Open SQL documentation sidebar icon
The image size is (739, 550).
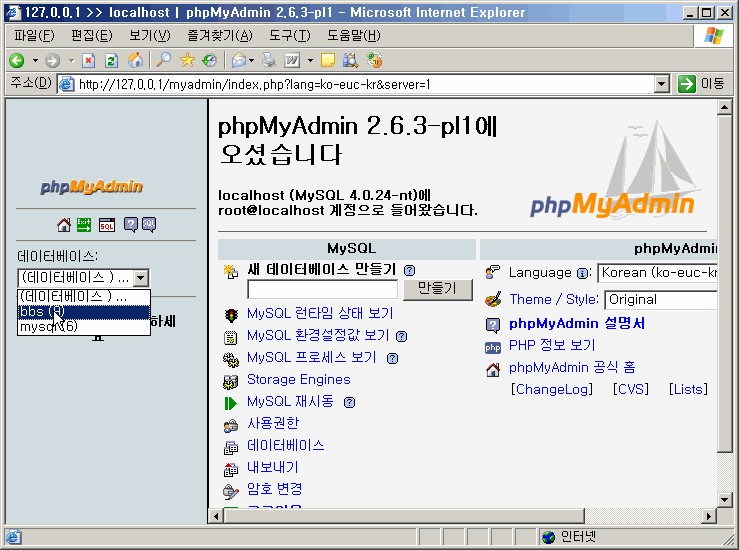click(149, 225)
